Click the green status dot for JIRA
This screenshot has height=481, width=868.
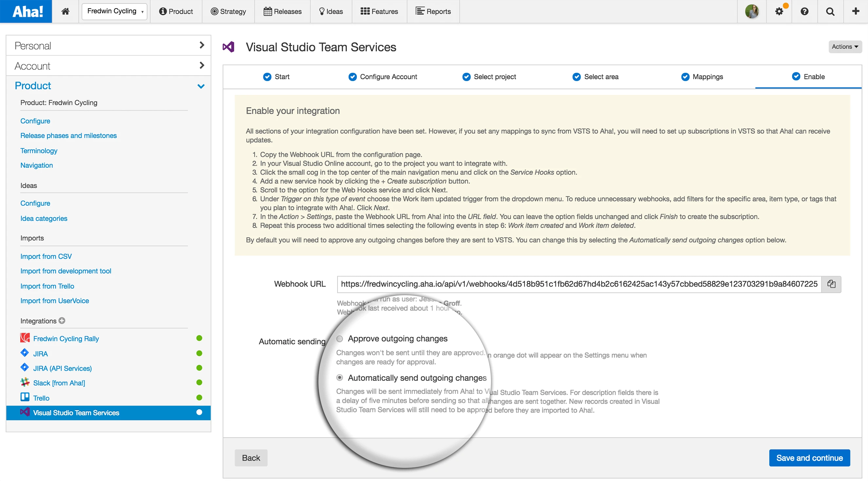pyautogui.click(x=199, y=353)
